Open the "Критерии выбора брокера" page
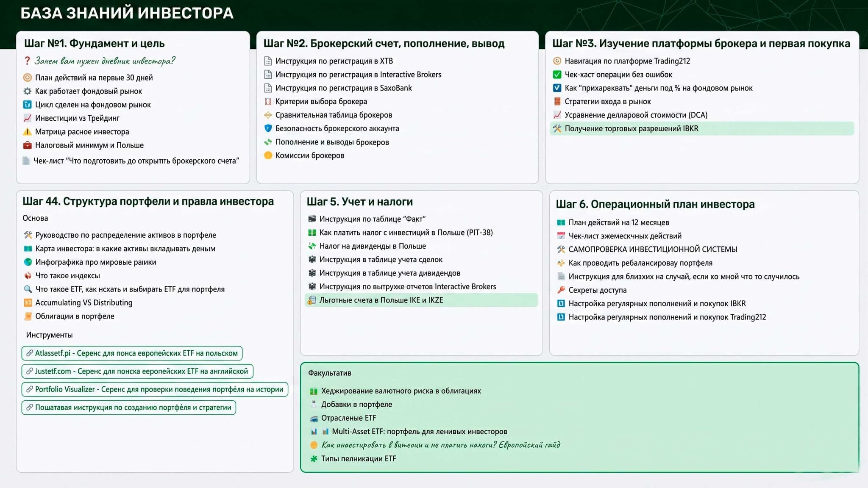This screenshot has width=868, height=488. click(321, 102)
